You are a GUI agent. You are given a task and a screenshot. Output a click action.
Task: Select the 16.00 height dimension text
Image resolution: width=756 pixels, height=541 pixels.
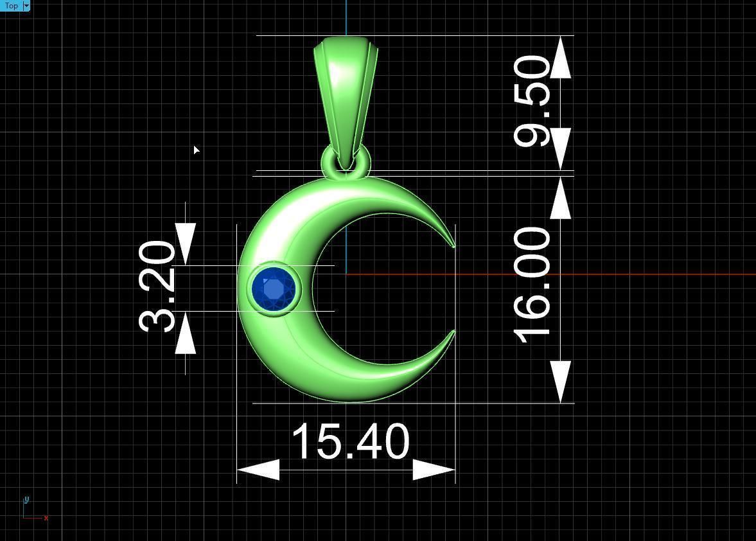click(x=532, y=285)
